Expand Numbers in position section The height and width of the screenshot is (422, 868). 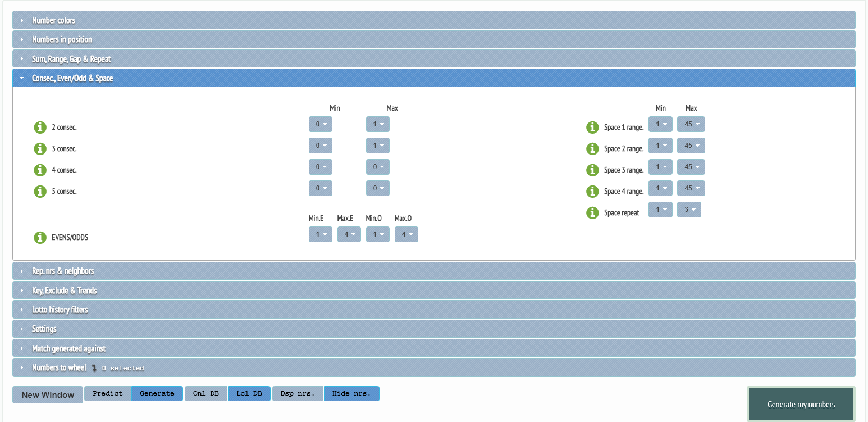pos(434,39)
